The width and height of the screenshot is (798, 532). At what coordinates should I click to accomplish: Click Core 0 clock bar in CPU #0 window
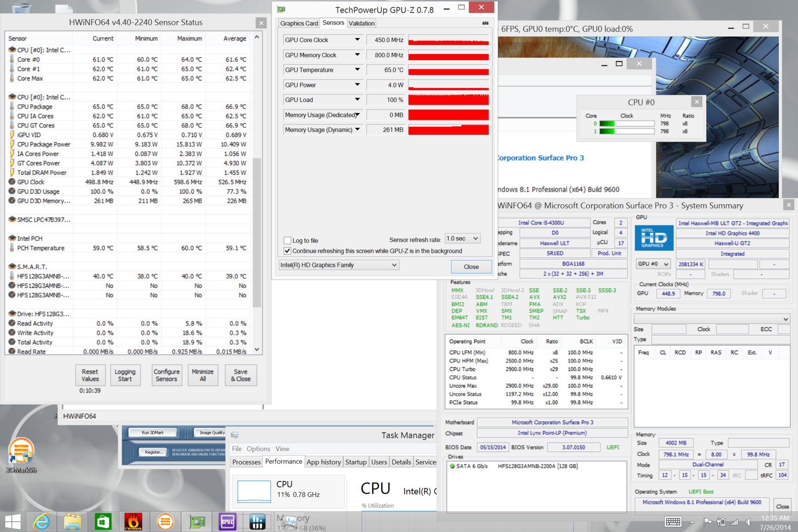(x=627, y=124)
